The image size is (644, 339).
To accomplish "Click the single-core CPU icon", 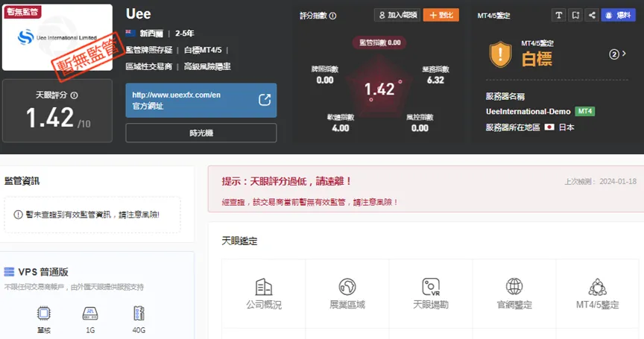I will (x=43, y=314).
